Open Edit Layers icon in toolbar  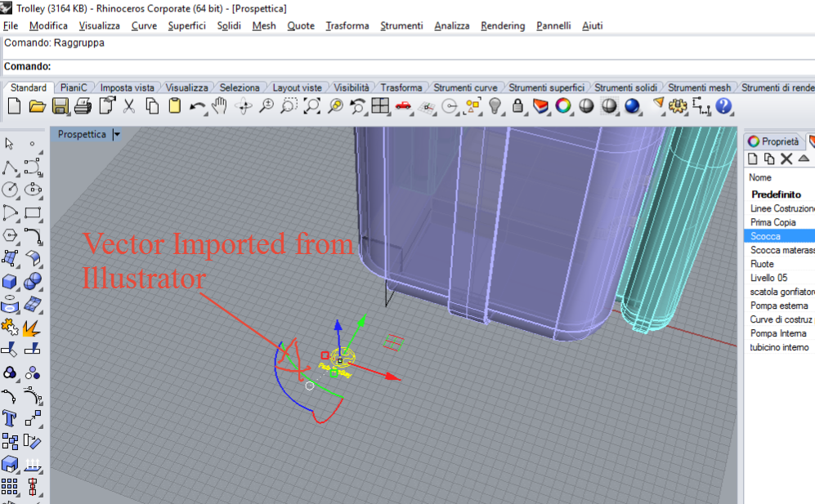coord(541,106)
